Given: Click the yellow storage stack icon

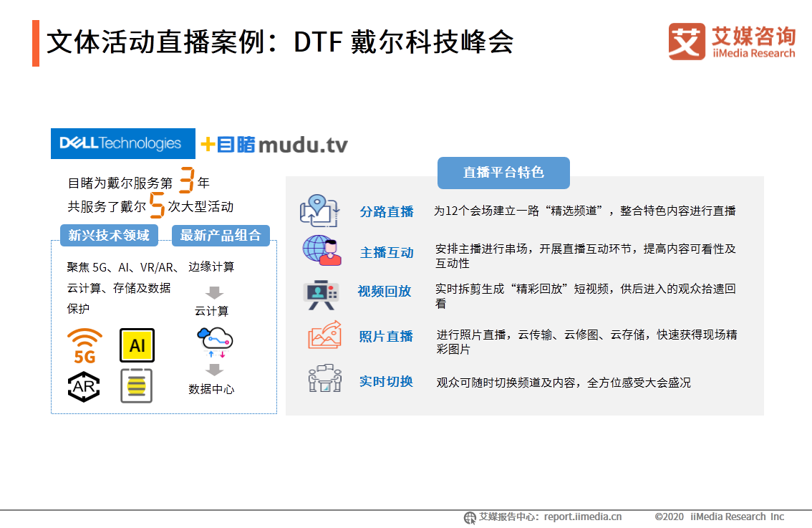Looking at the screenshot, I should (136, 386).
